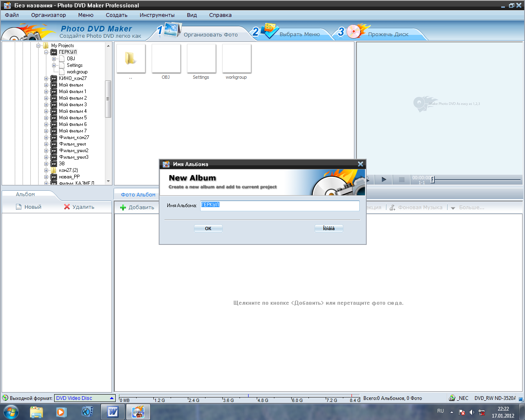Switch to the Фото Альбом tab
Image resolution: width=525 pixels, height=420 pixels.
[138, 195]
